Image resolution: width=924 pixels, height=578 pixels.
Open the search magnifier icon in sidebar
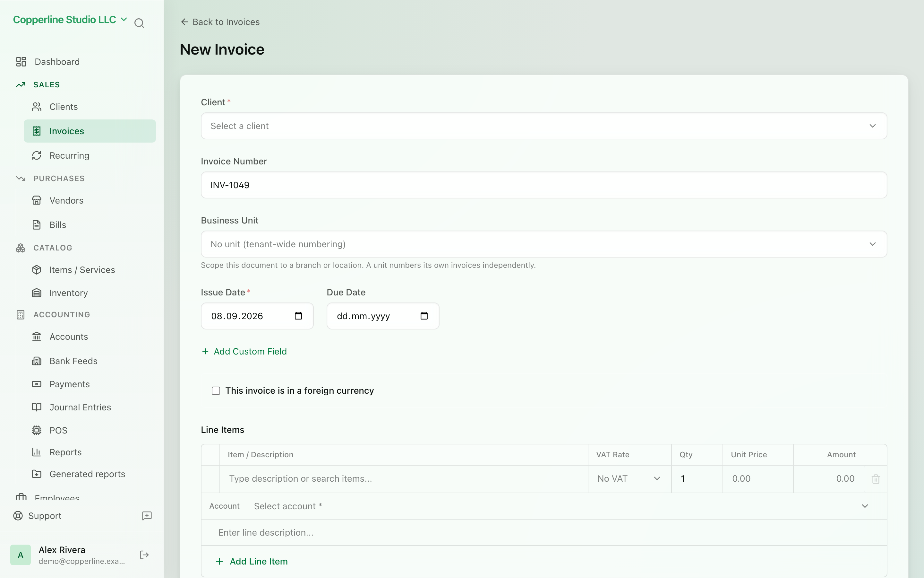pos(139,23)
